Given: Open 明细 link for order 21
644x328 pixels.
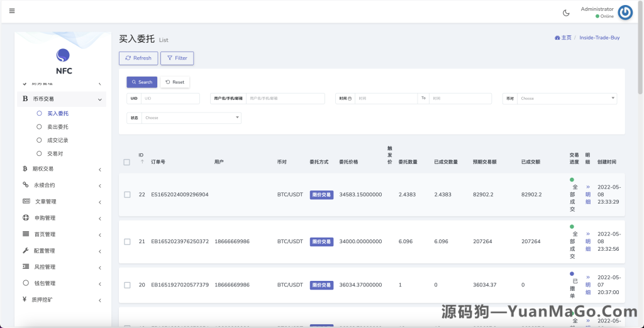Looking at the screenshot, I should (x=588, y=241).
